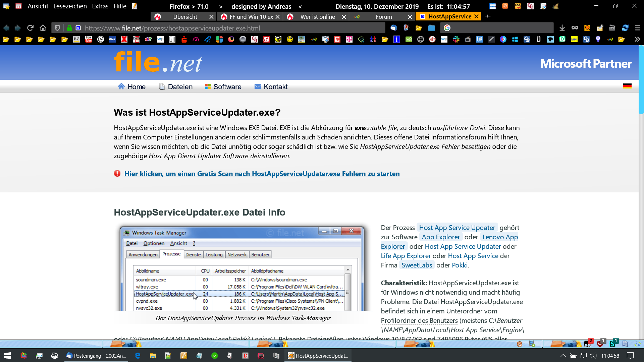Image resolution: width=644 pixels, height=362 pixels.
Task: Click the GMX bookmark icon
Action: [x=112, y=40]
